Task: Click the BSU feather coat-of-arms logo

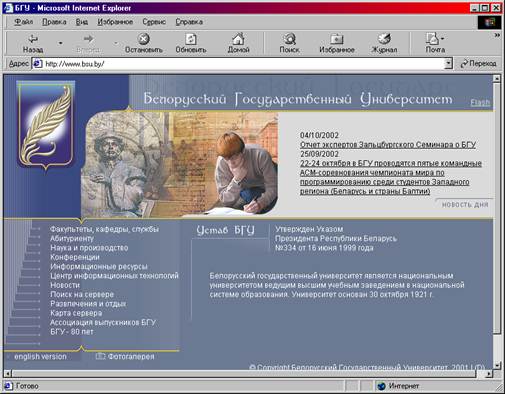Action: 46,125
